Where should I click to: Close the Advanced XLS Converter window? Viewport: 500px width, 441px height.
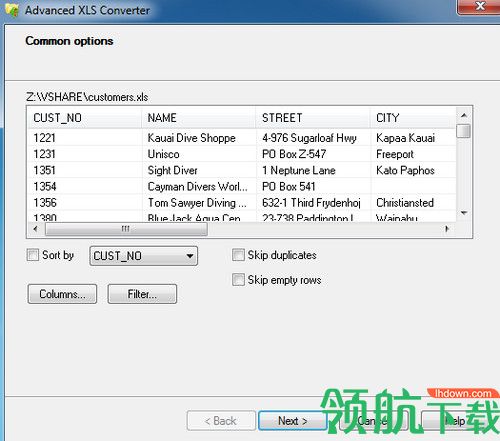(x=479, y=7)
